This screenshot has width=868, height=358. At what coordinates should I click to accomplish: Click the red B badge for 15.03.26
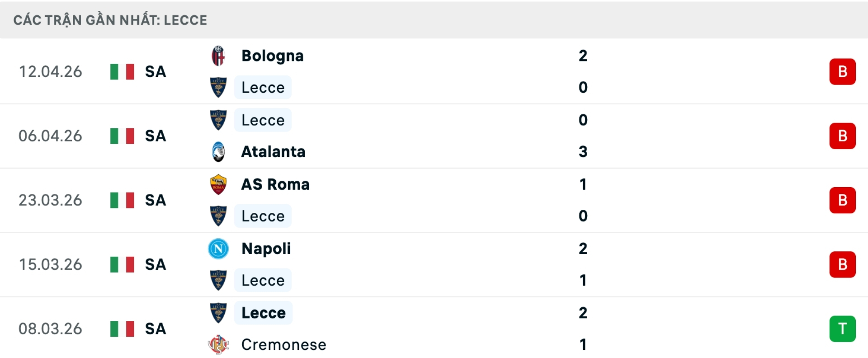pos(842,264)
